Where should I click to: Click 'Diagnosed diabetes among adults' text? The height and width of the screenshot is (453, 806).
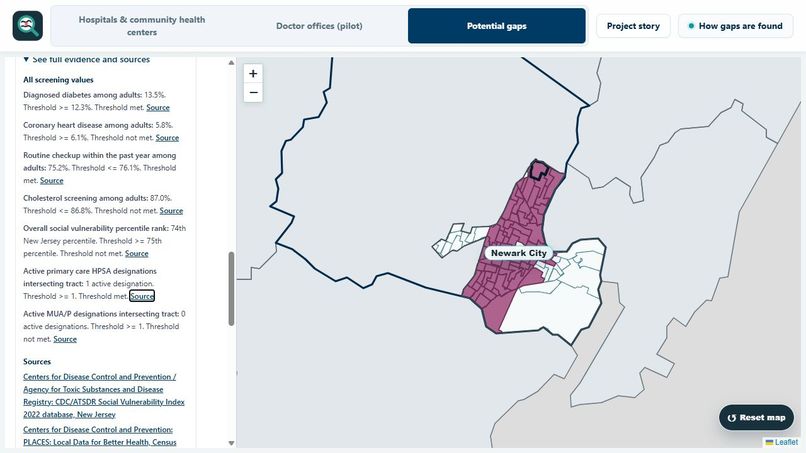(82, 95)
